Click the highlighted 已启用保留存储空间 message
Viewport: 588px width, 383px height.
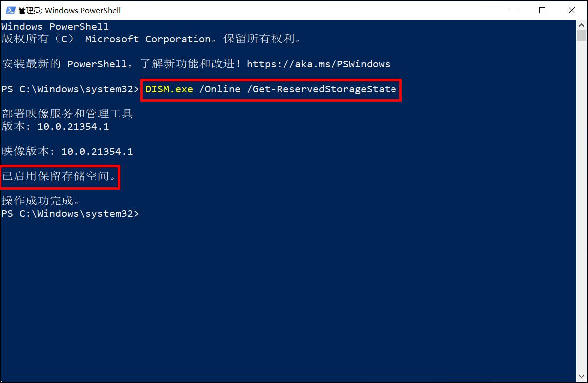coord(57,176)
